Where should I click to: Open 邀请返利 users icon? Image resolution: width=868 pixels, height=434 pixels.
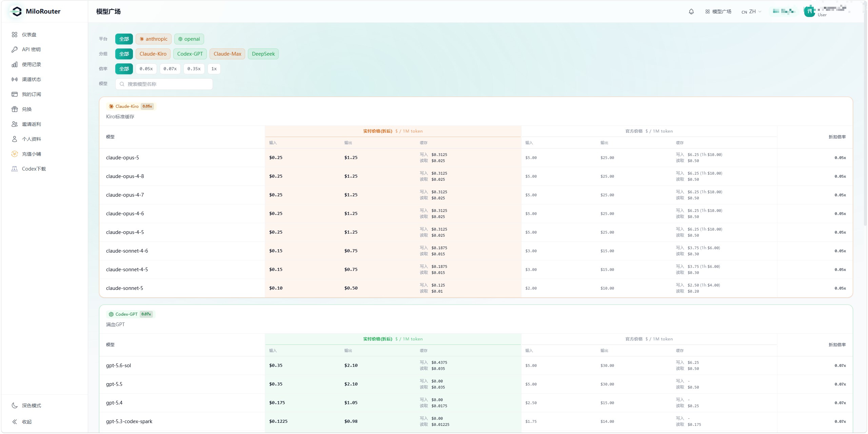point(15,124)
